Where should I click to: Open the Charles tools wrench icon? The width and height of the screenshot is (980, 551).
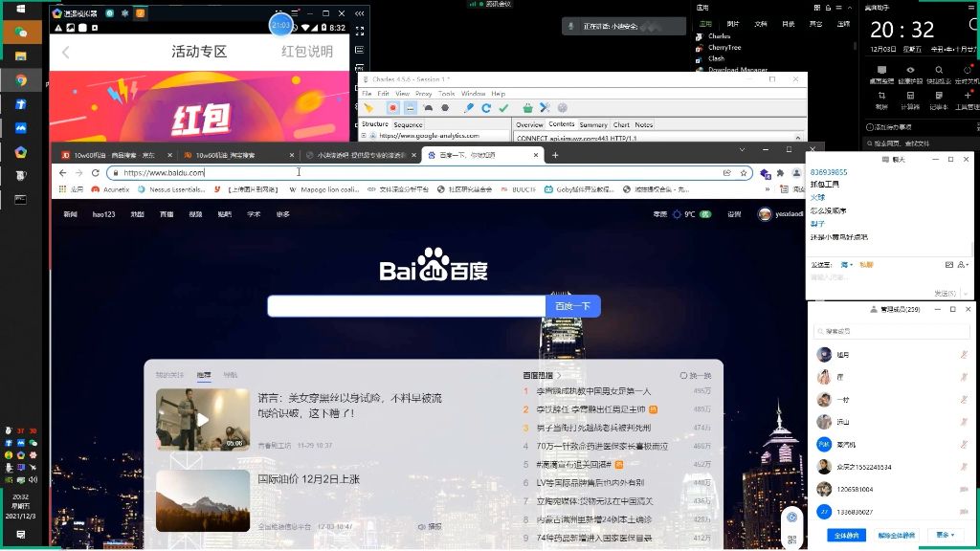(545, 108)
